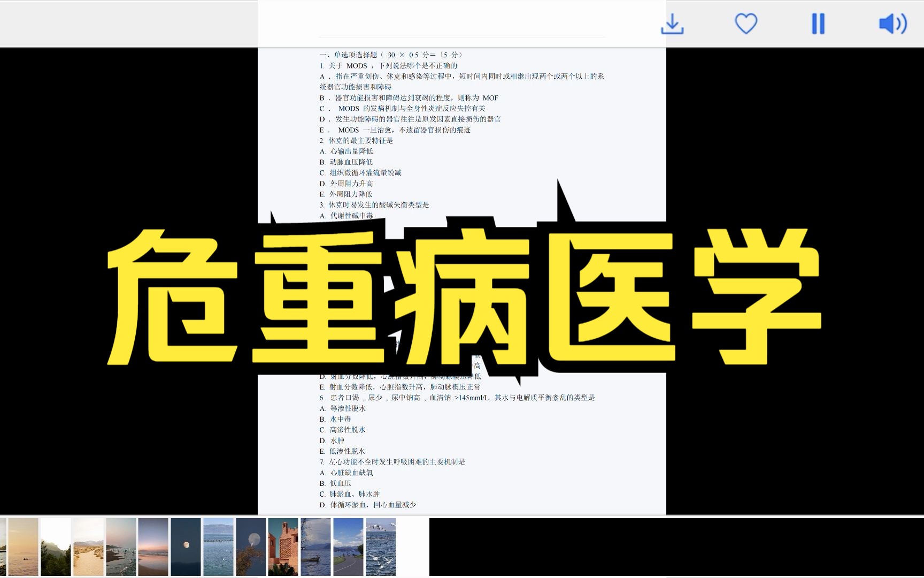
Task: Select option C '高渗性脱水'
Action: coord(343,430)
